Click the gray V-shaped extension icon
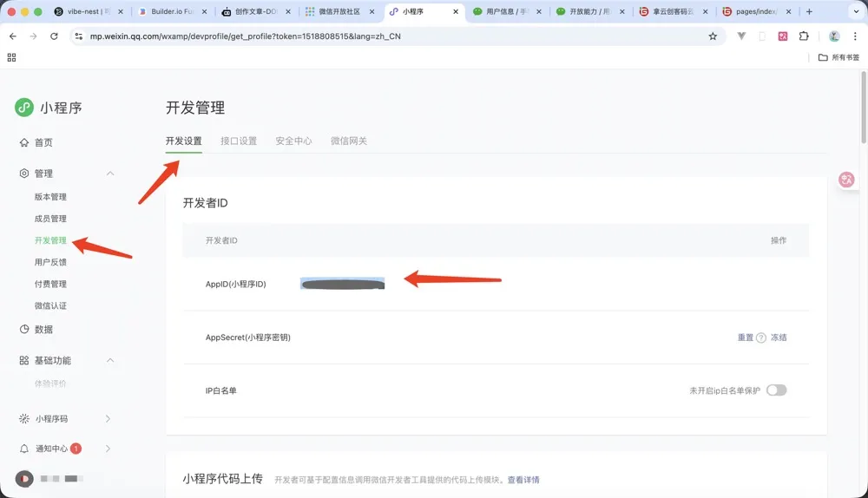This screenshot has height=498, width=868. 741,36
